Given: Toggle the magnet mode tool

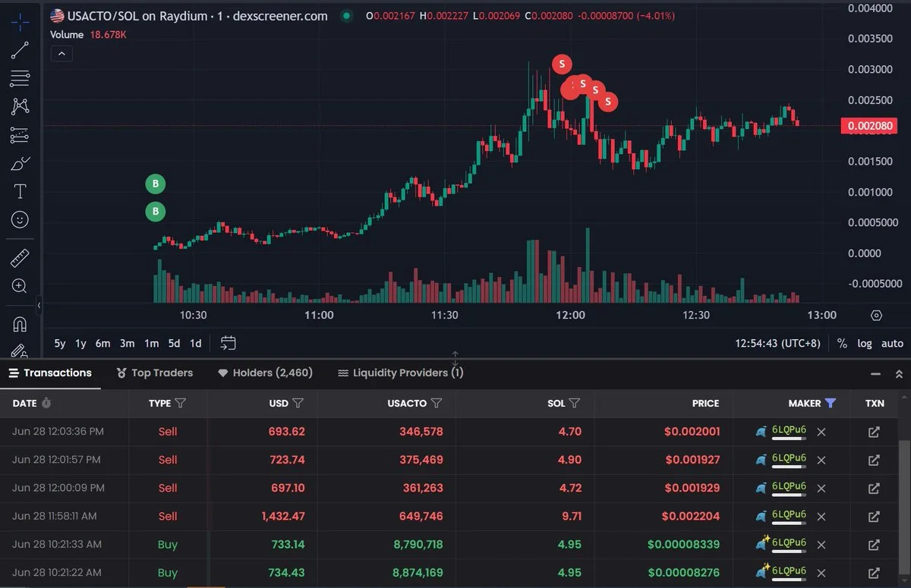Looking at the screenshot, I should coord(20,324).
